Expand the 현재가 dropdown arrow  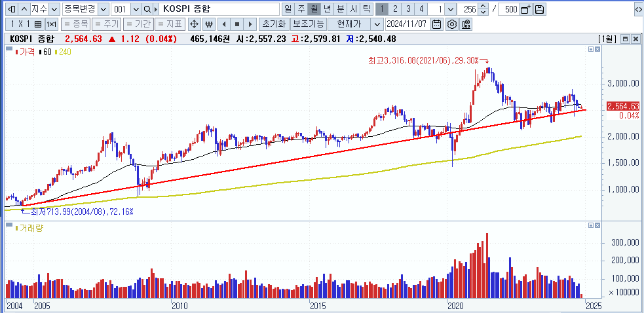[x=377, y=24]
